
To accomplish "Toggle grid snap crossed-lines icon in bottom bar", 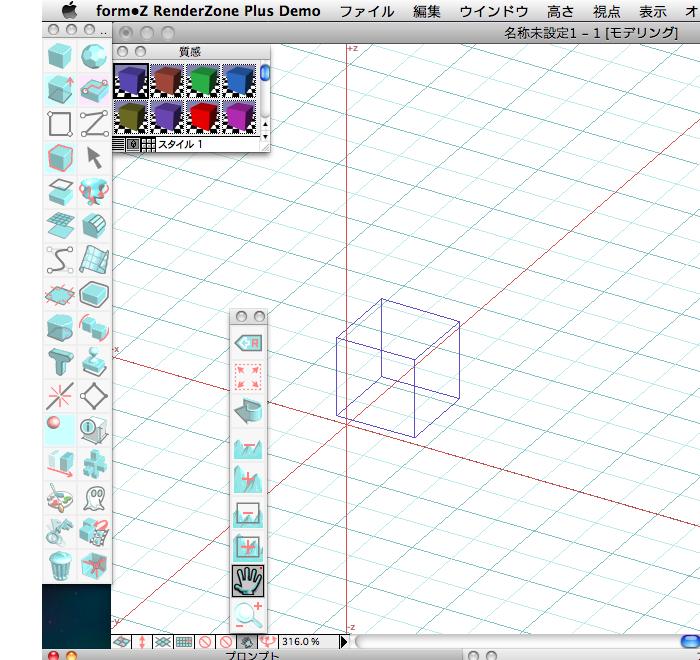I will 163,642.
